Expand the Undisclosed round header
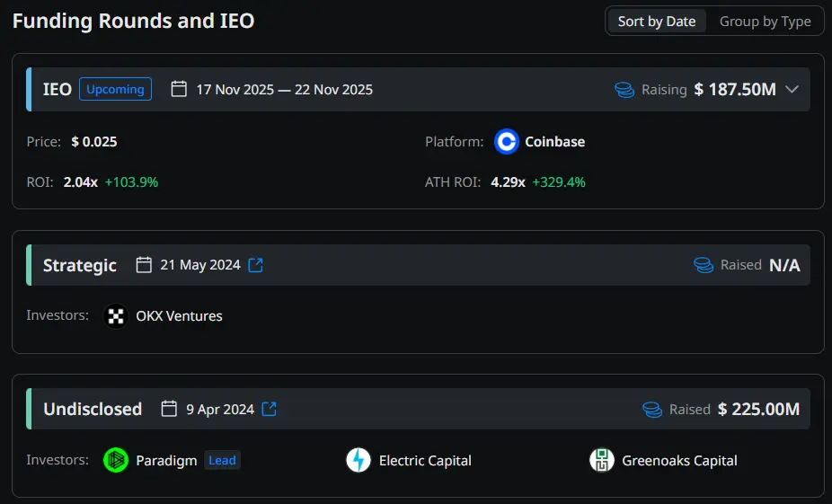Image resolution: width=832 pixels, height=504 pixels. tap(93, 409)
